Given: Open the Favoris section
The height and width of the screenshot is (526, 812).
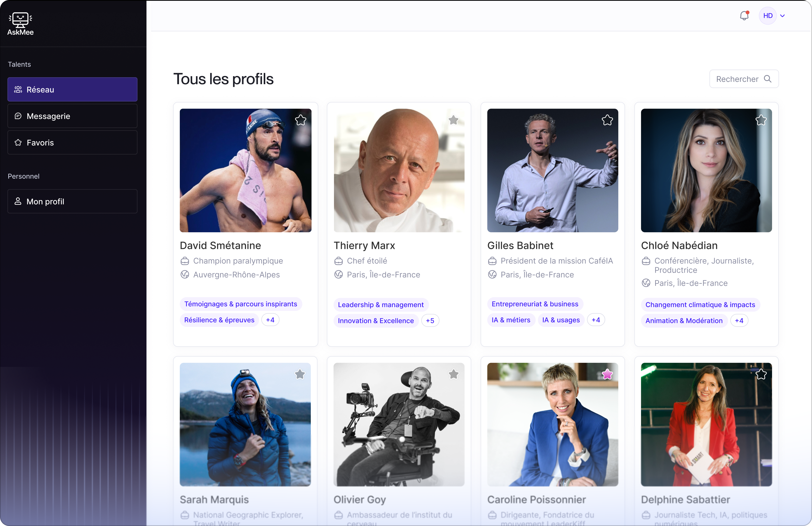Looking at the screenshot, I should click(72, 142).
